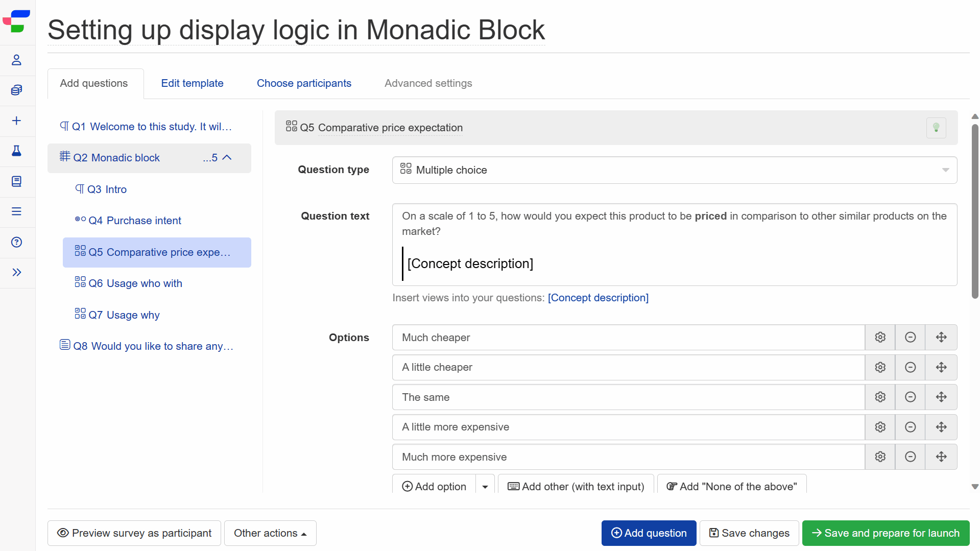Click scrollbar up arrow in question panel
The image size is (980, 551).
point(974,116)
